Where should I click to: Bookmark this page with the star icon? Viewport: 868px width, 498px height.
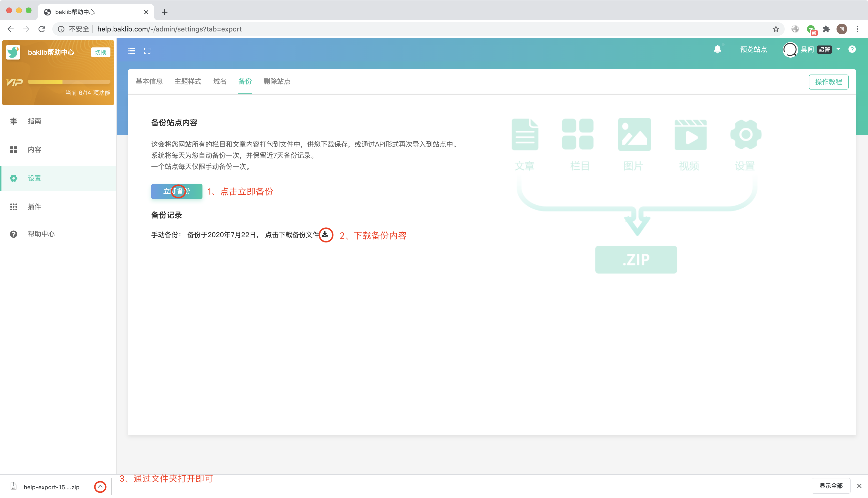(x=775, y=30)
